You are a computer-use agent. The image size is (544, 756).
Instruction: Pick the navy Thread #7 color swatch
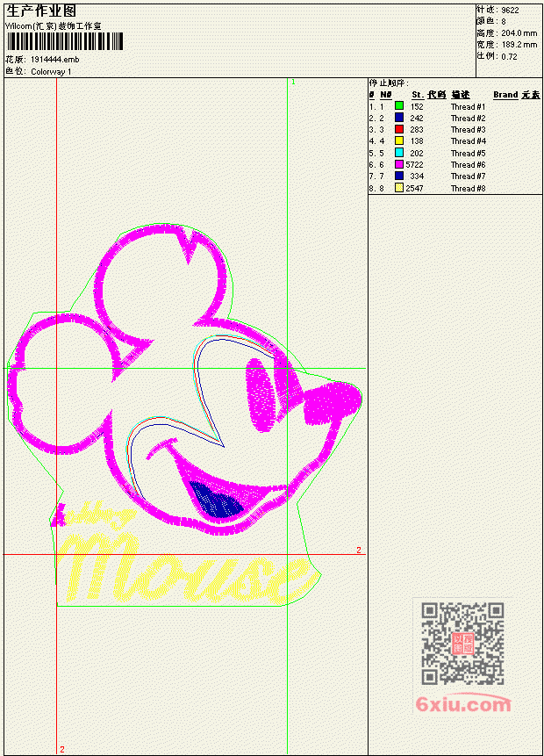click(x=399, y=176)
